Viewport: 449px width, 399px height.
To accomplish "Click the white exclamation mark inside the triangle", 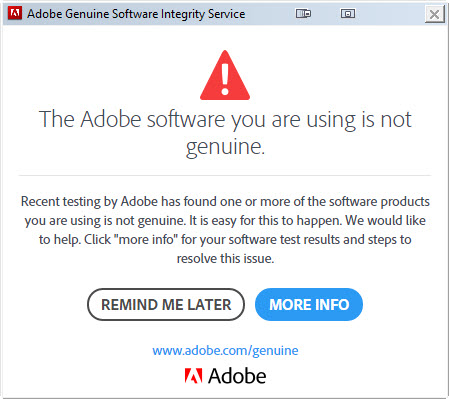I will point(225,79).
